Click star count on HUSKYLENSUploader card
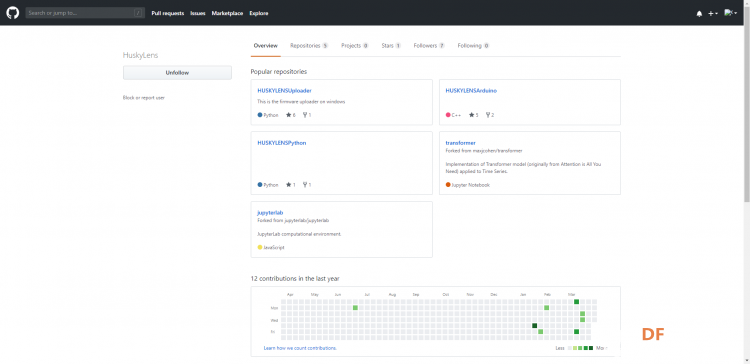 tap(291, 115)
